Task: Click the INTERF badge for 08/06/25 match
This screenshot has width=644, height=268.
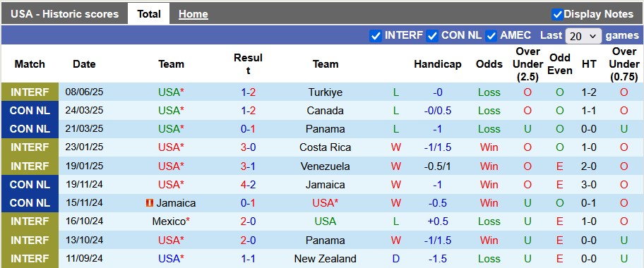Action: [x=30, y=92]
